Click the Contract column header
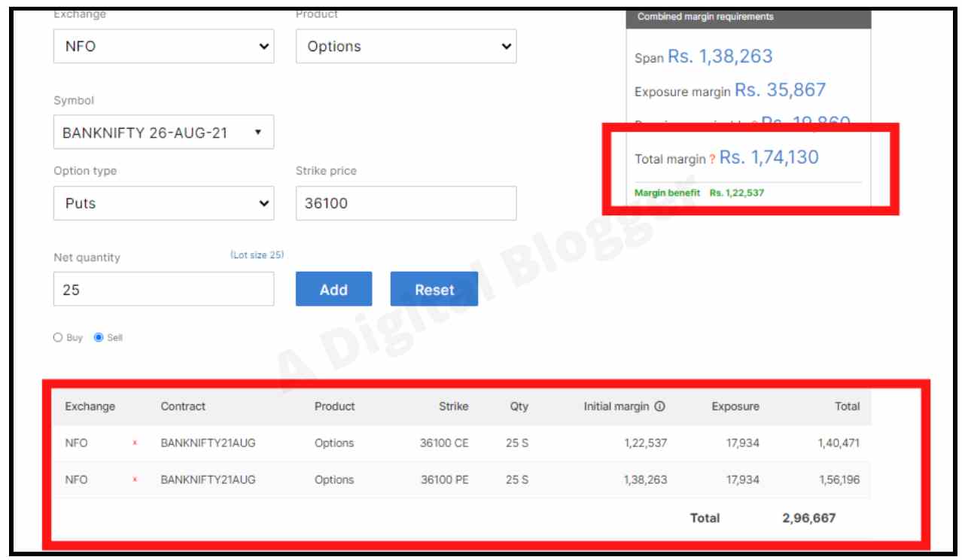 click(x=183, y=406)
